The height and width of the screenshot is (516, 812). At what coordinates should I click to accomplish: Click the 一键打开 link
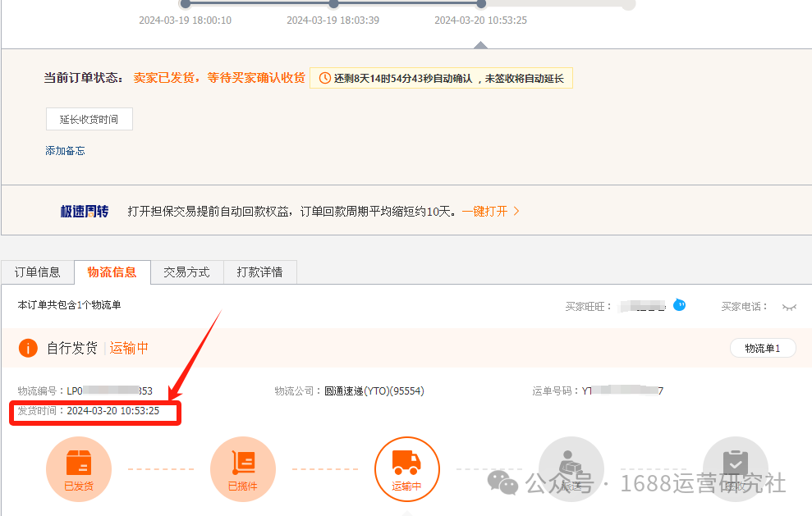484,211
